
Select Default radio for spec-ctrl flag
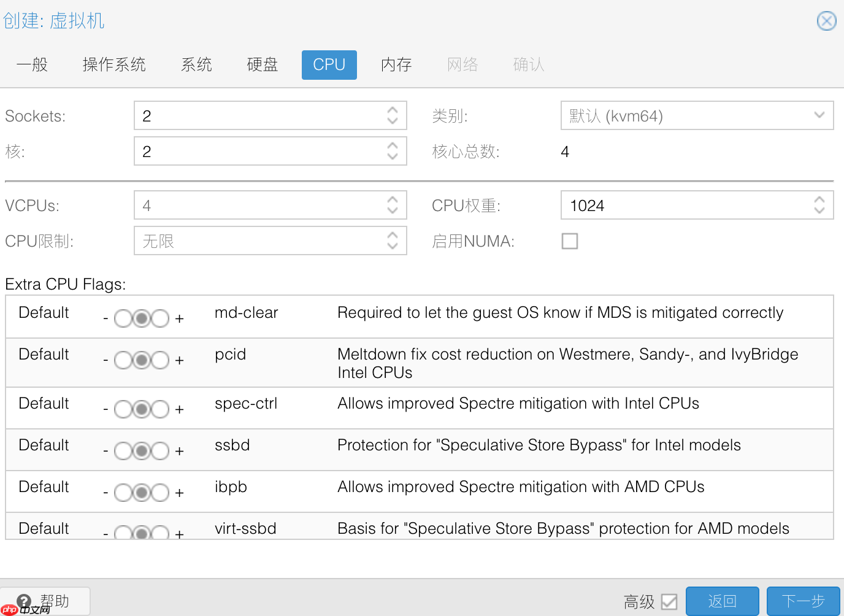(x=141, y=409)
